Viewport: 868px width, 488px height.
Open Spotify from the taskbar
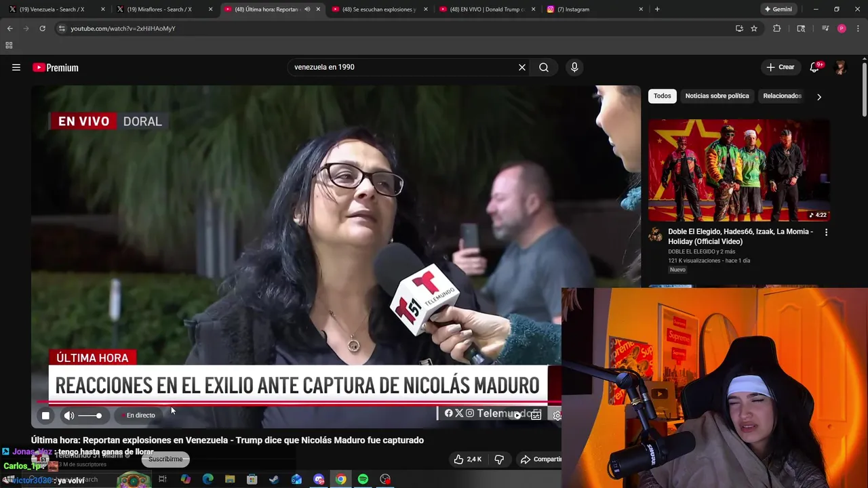[x=363, y=479]
